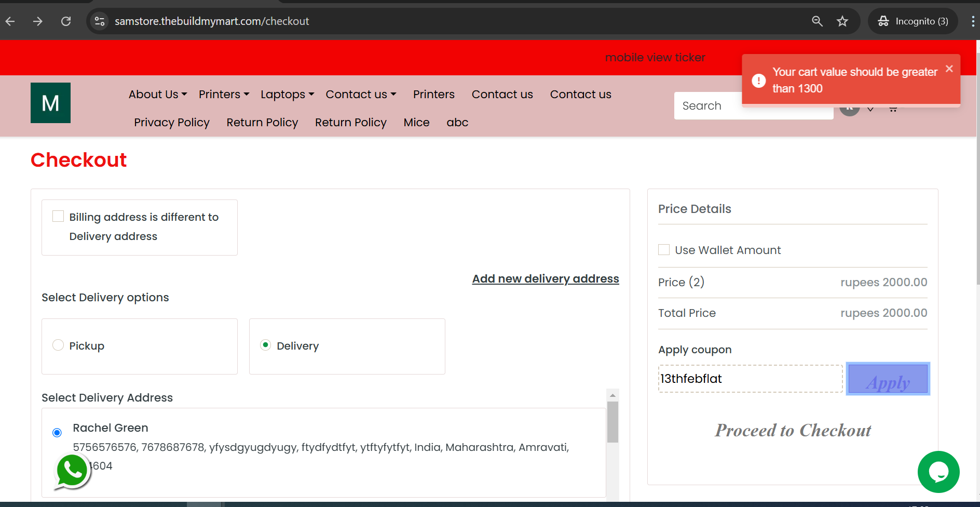Open the Return Policy item beside Mice
Screen dimensions: 980x507
(351, 123)
